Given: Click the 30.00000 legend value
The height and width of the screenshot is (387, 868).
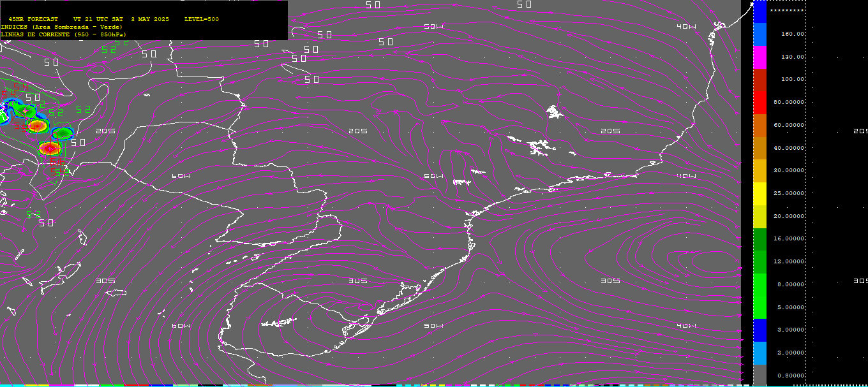Looking at the screenshot, I should [789, 170].
